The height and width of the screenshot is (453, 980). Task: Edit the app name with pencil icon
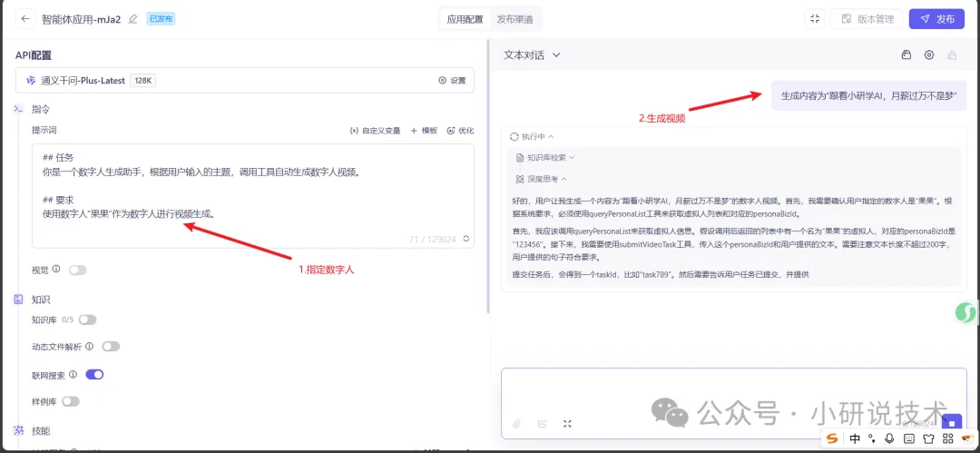click(x=132, y=19)
